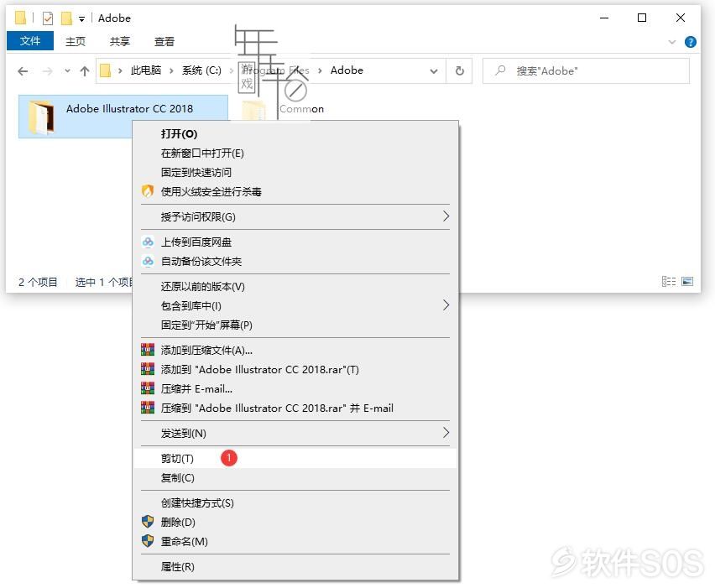Maximize the Adobe Explorer window
Screen dimensions: 715x588
click(x=642, y=18)
